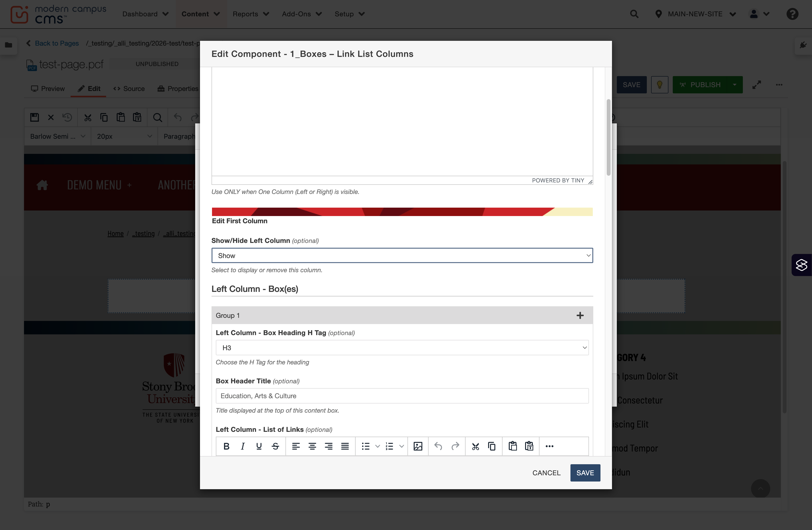Open the Add-Ons menu
Image resolution: width=812 pixels, height=530 pixels.
302,14
